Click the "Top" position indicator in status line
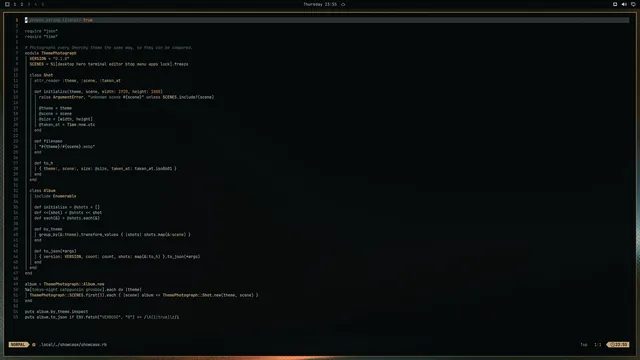The width and height of the screenshot is (640, 360). (584, 344)
